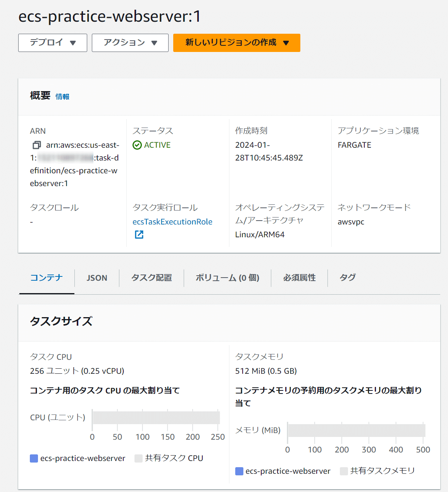Open the 新しいリビジョンの作成 dropdown
The height and width of the screenshot is (492, 448).
click(x=236, y=43)
